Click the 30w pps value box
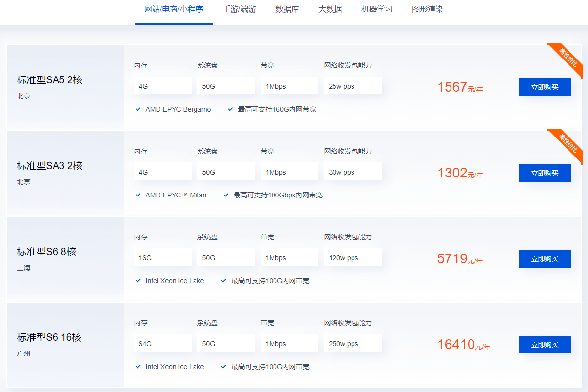The height and width of the screenshot is (392, 588). tap(353, 171)
